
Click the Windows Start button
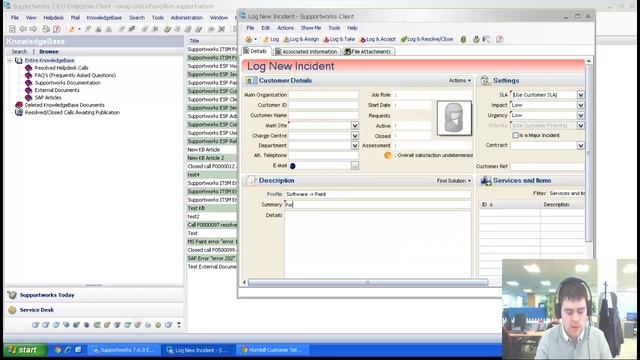tap(24, 350)
